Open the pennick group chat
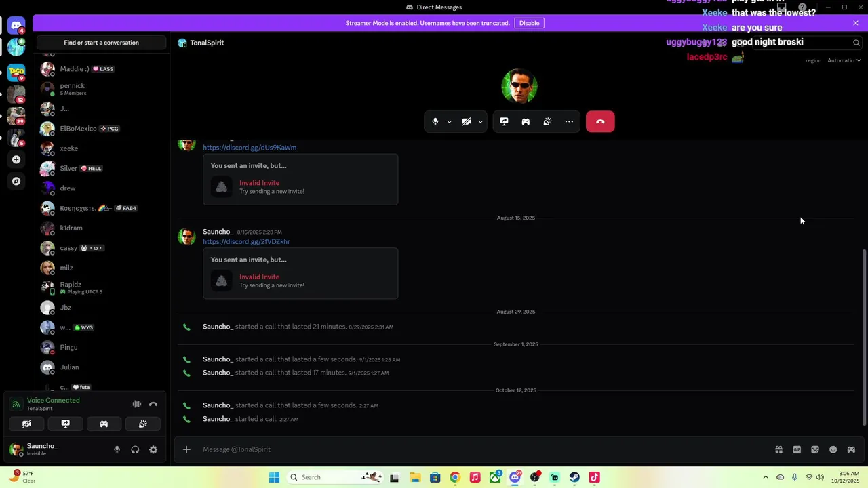This screenshot has width=868, height=488. 102,89
